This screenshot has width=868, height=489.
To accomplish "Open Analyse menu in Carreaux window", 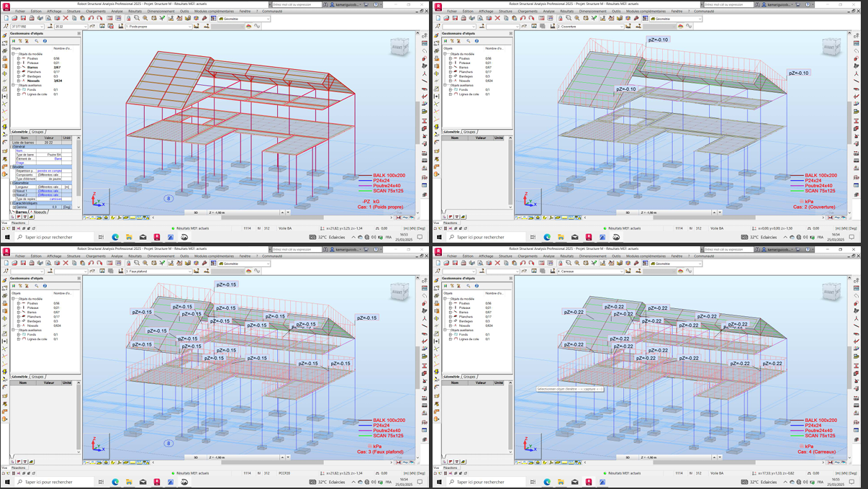I will tap(548, 256).
